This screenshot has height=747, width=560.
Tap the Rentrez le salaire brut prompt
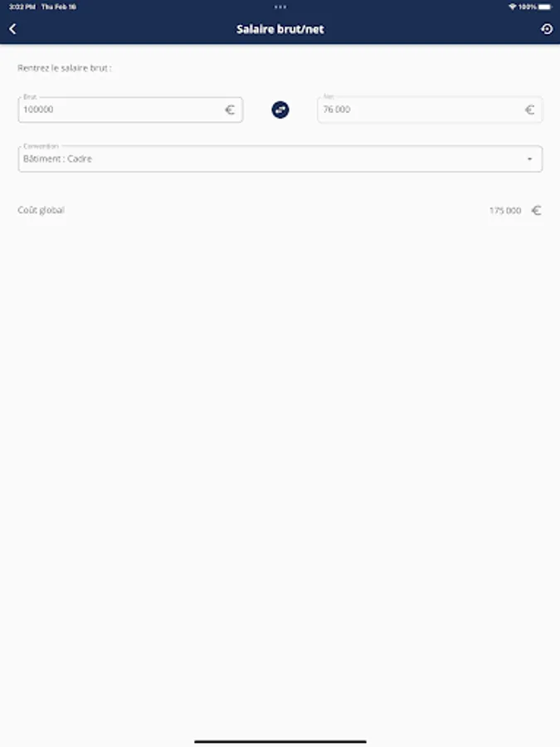coord(64,68)
